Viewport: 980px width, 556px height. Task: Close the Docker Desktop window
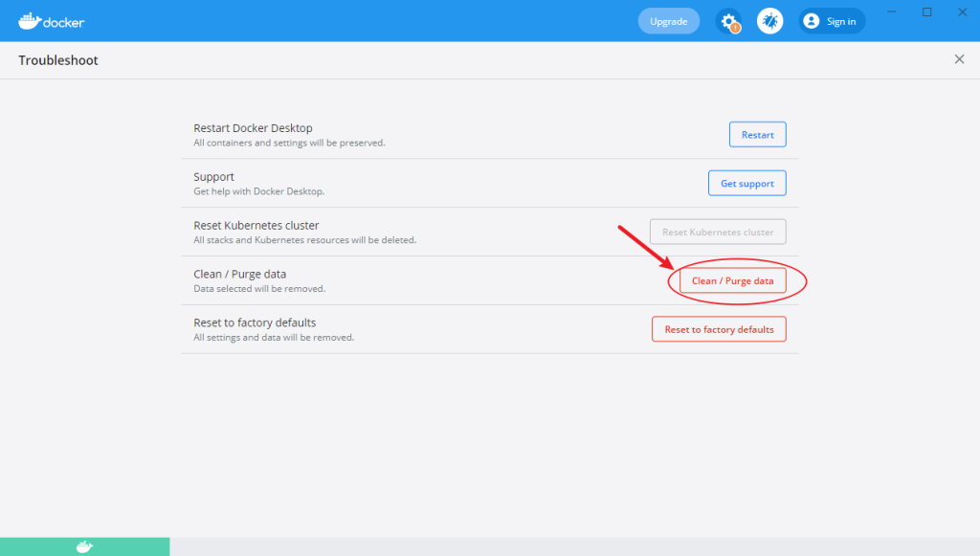963,11
